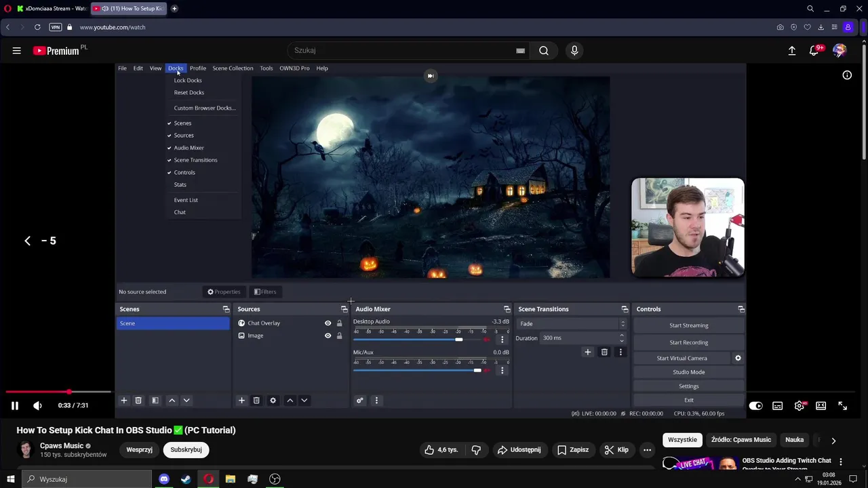The image size is (868, 488).
Task: Open the virtual camera config gear
Action: [x=738, y=358]
